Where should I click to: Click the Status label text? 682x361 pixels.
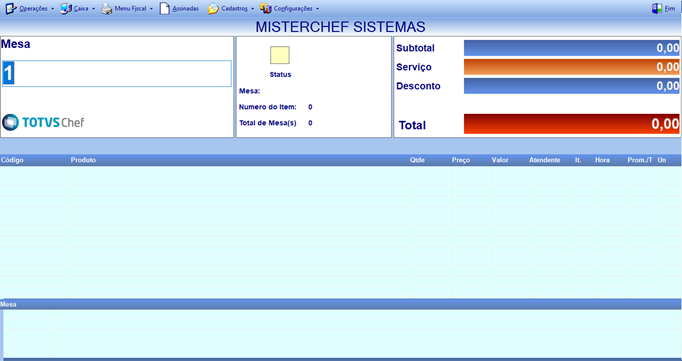pyautogui.click(x=281, y=75)
